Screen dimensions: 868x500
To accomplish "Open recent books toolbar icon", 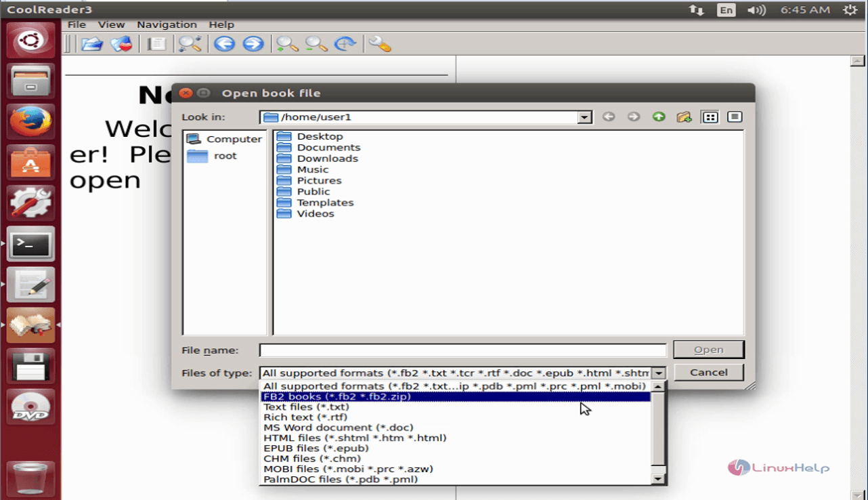I will [x=122, y=44].
